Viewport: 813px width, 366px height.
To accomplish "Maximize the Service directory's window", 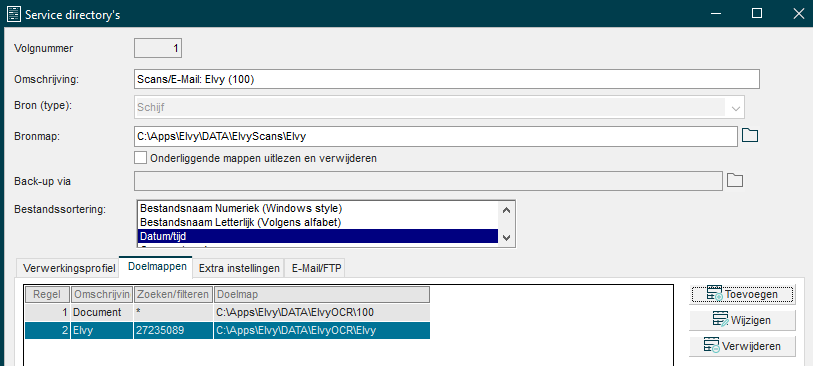I will pos(757,13).
